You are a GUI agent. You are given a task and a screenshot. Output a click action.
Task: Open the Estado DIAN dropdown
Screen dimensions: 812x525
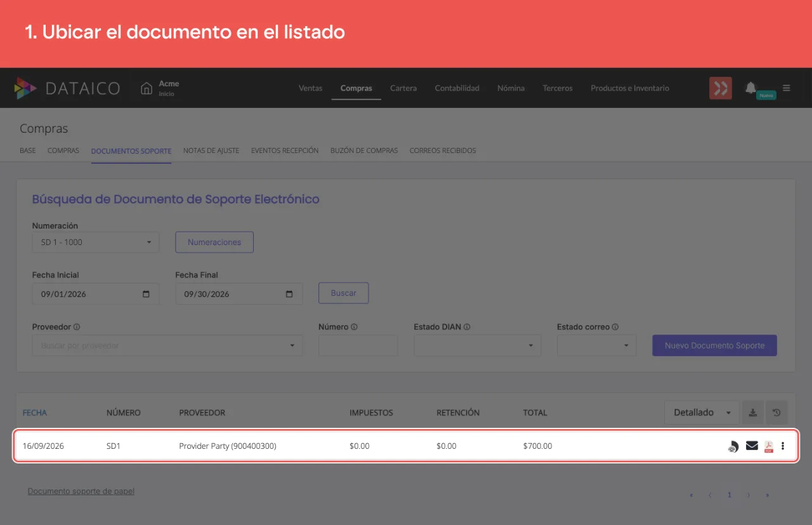pos(478,345)
